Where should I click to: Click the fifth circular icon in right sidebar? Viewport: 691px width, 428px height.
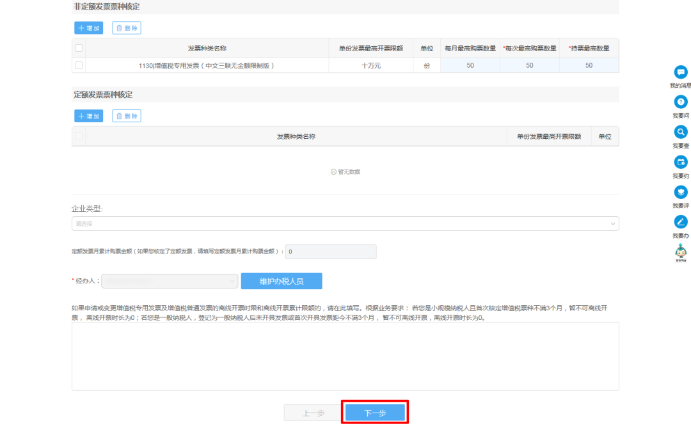(x=680, y=191)
